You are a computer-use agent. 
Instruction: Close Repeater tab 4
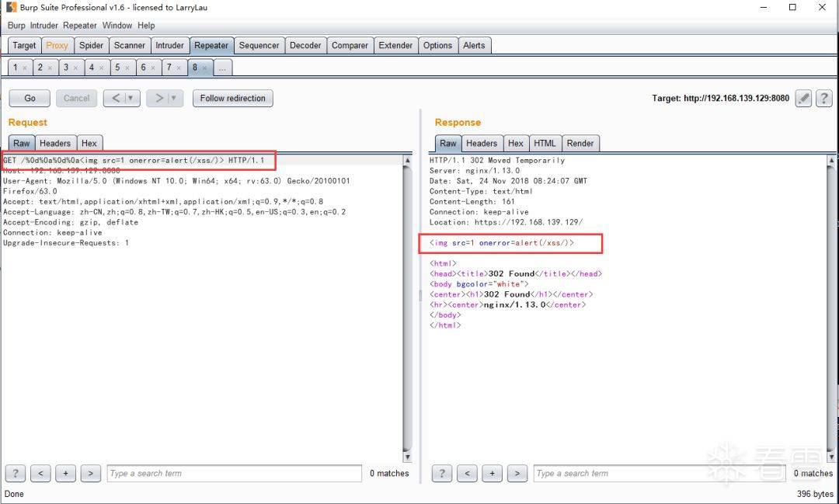(x=101, y=68)
